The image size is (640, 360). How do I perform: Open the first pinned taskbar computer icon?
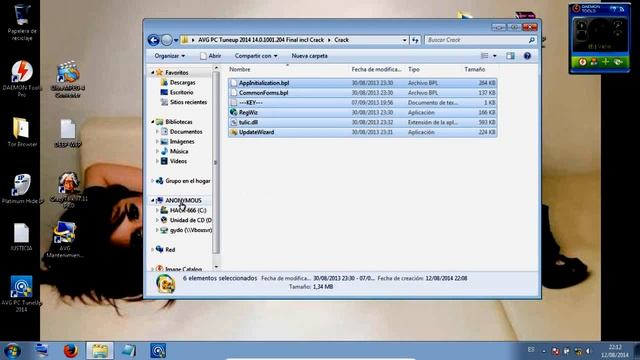click(x=41, y=351)
